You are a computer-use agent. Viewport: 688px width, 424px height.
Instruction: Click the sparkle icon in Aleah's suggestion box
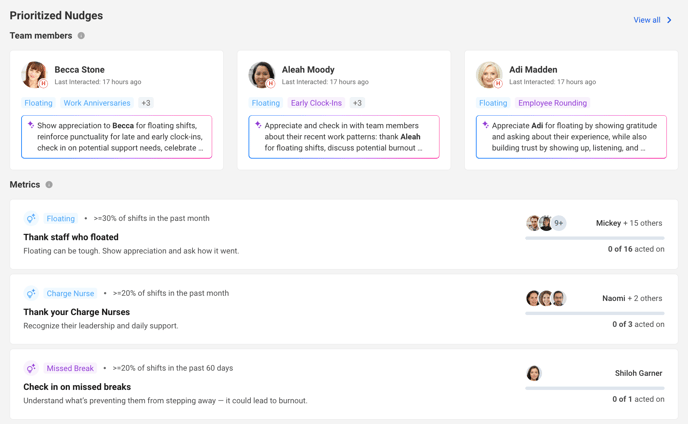coord(258,125)
